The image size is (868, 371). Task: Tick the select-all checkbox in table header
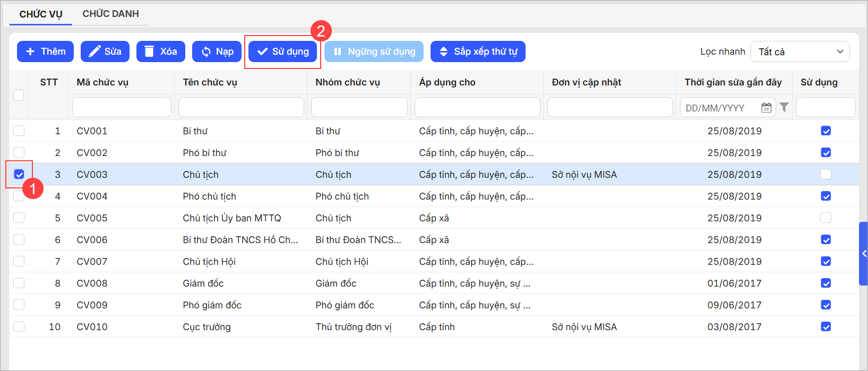click(x=19, y=95)
